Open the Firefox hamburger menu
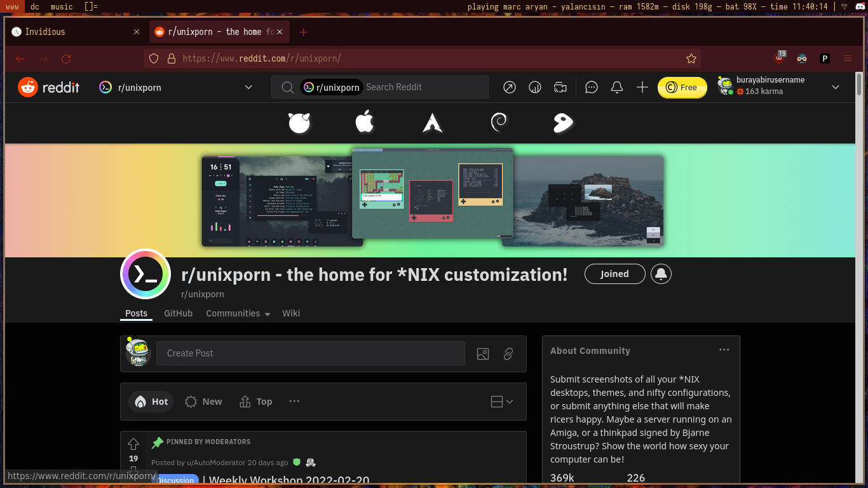Image resolution: width=868 pixels, height=488 pixels. pos(848,58)
